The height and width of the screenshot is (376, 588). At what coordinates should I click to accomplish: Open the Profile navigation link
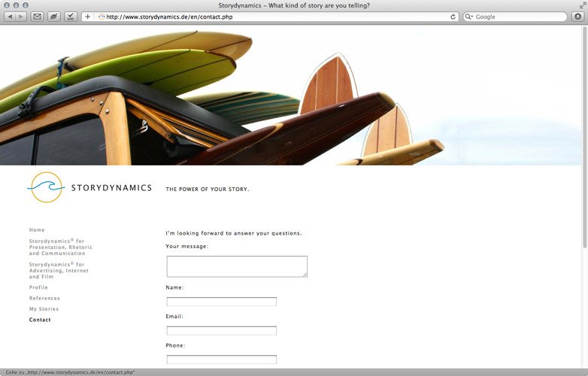pyautogui.click(x=38, y=287)
